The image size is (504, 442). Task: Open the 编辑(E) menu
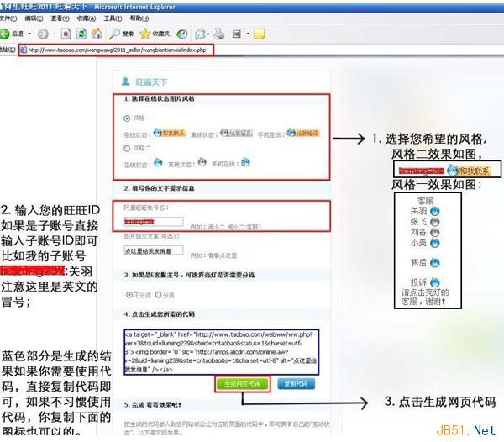click(34, 18)
